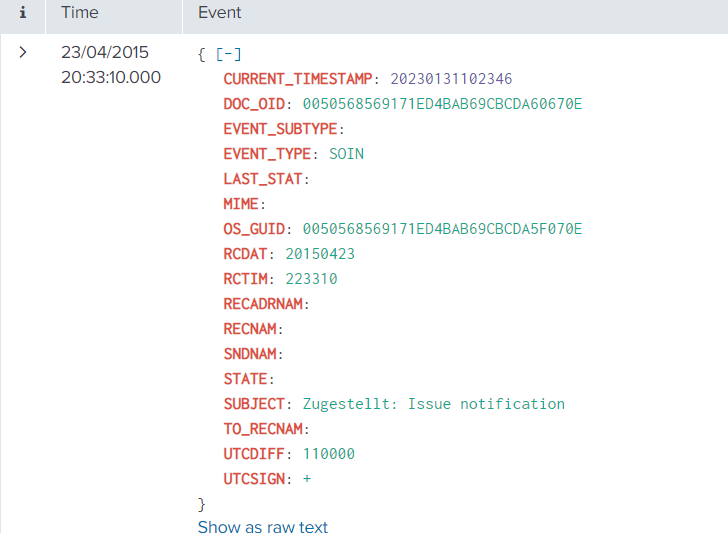Select the CURRENT_TIMESTAMP value 20230131102346
Screen dimensions: 728x533
[451, 79]
